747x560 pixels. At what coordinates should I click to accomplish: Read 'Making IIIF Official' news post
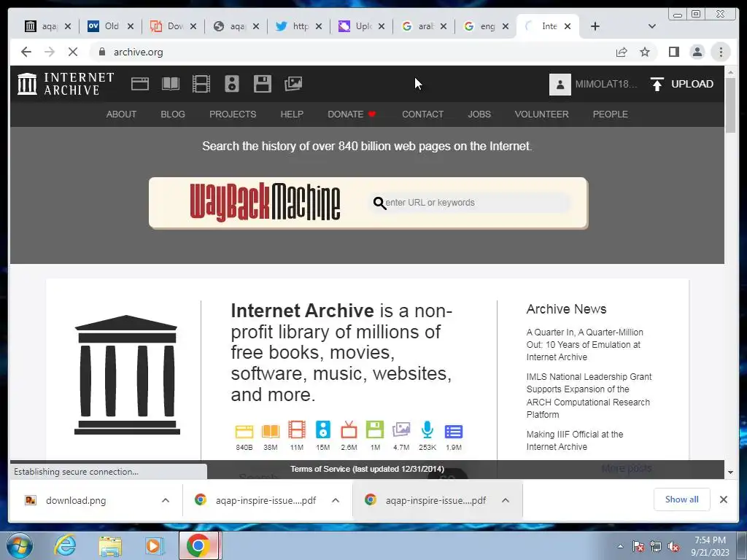[575, 440]
